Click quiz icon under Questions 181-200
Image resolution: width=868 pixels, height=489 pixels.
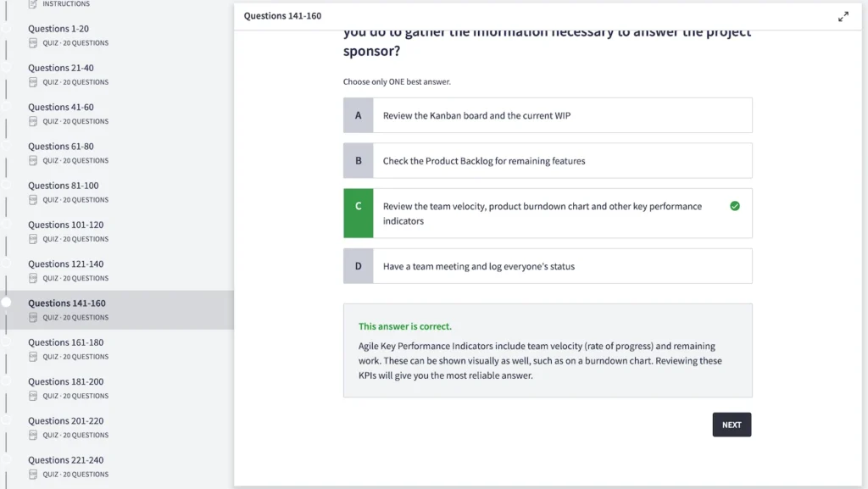pyautogui.click(x=34, y=396)
